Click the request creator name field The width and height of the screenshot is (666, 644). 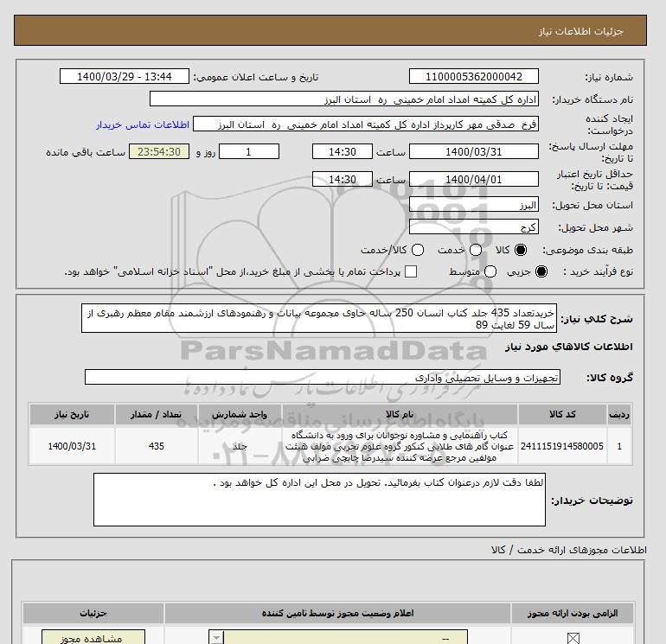366,124
